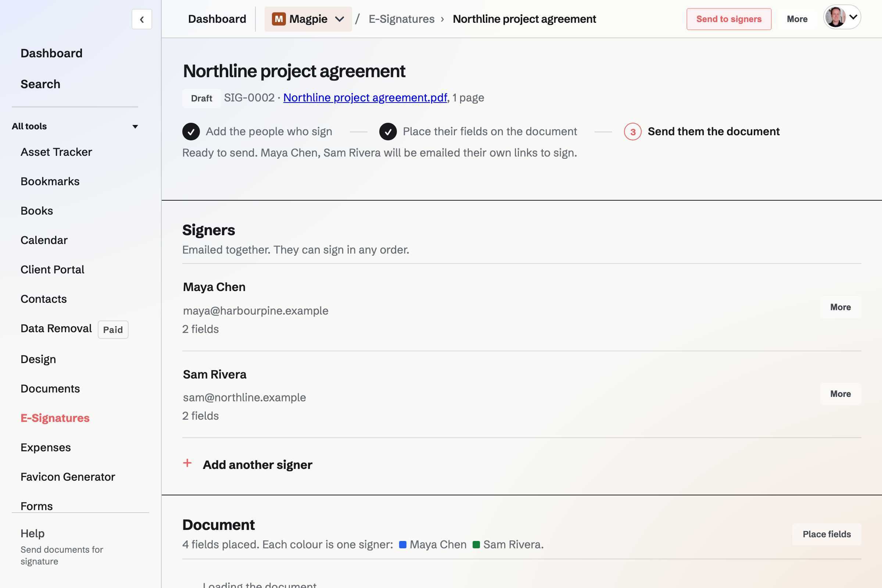The width and height of the screenshot is (882, 588).
Task: Click Place their fields on the document step
Action: coord(490,132)
